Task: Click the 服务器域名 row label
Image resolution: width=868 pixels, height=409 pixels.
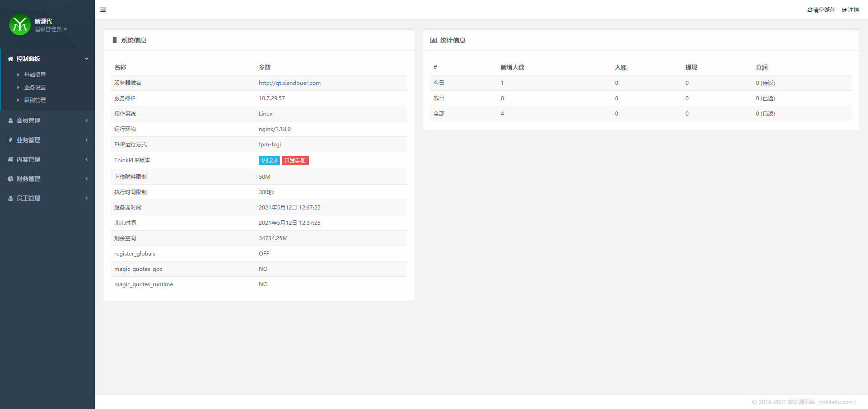Action: (x=128, y=83)
